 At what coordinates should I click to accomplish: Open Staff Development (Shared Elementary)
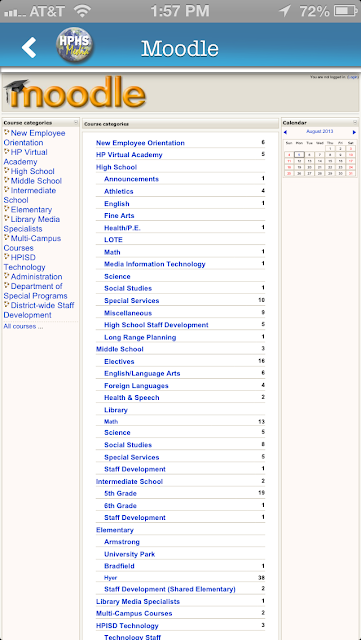[170, 589]
